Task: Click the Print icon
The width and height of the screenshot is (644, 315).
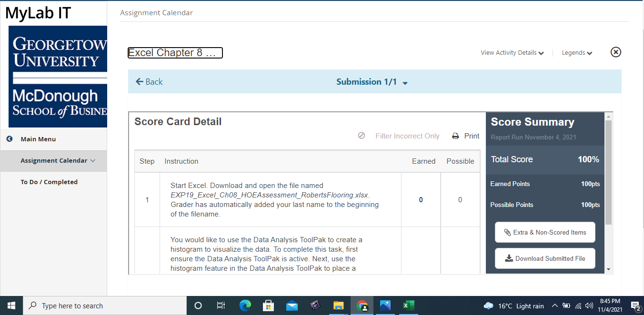Action: click(x=456, y=136)
